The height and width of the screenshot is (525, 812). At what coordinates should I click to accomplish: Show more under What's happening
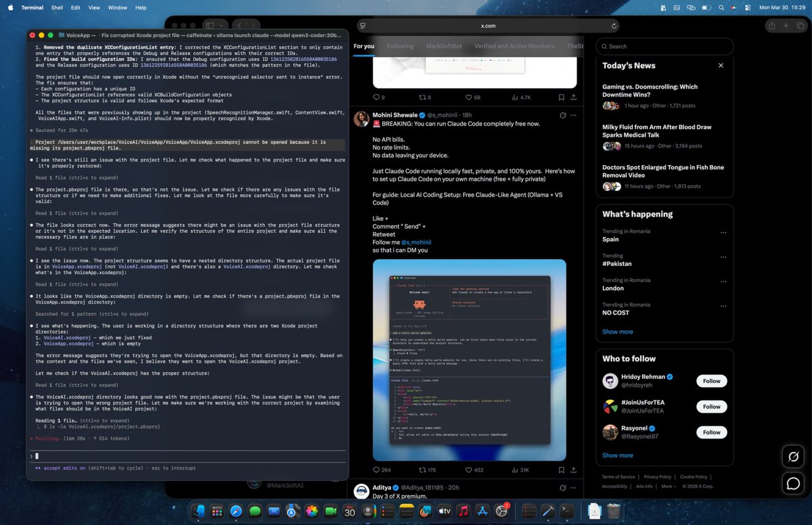(618, 332)
